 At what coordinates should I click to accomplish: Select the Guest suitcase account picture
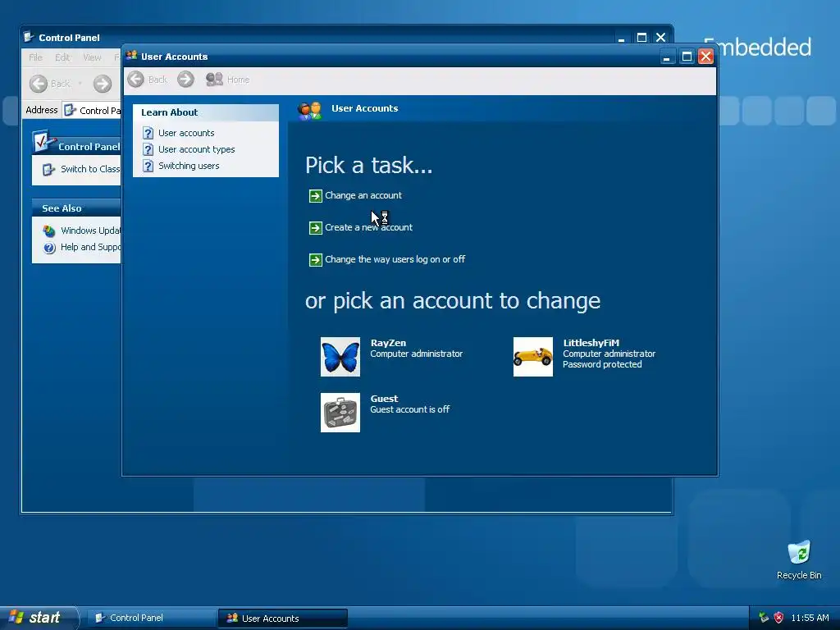tap(340, 413)
